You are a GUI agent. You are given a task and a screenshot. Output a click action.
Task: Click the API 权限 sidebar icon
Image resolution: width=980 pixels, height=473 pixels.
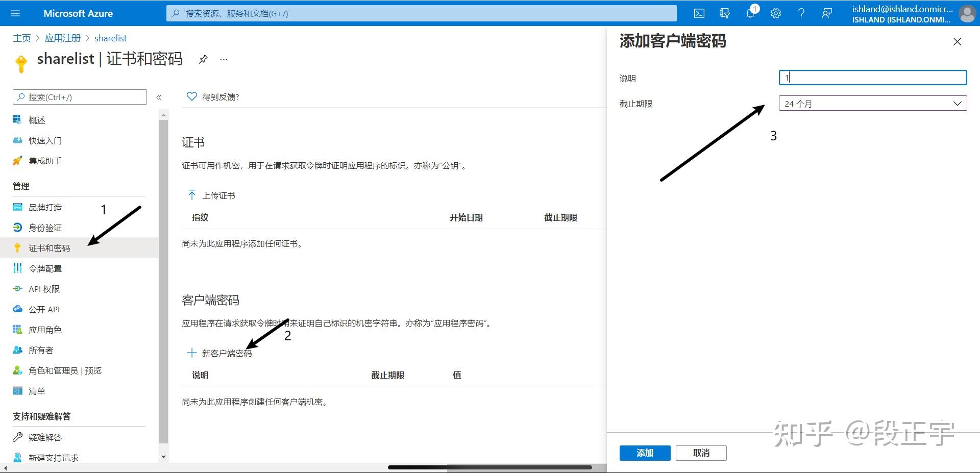point(17,289)
